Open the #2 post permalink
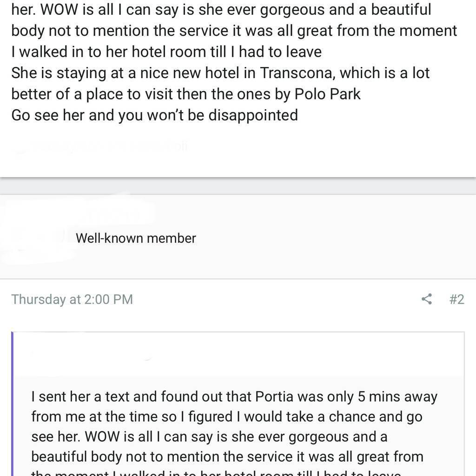476x476 pixels. [x=456, y=299]
